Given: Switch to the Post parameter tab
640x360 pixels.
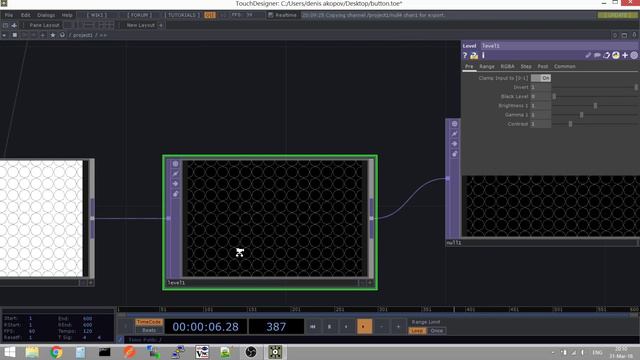Looking at the screenshot, I should point(542,66).
